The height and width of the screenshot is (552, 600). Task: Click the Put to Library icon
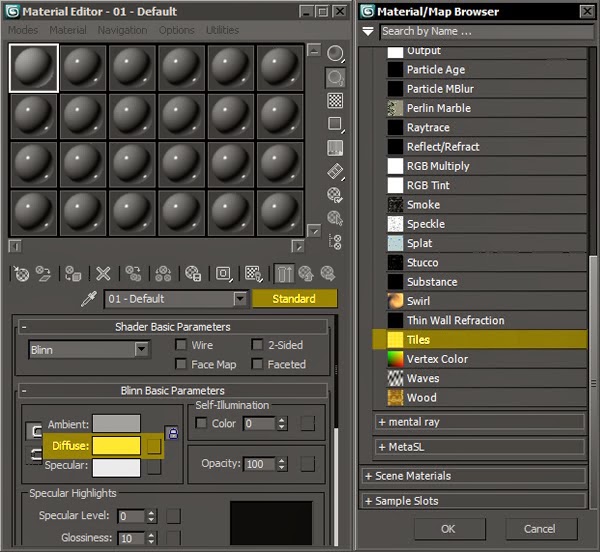point(193,274)
